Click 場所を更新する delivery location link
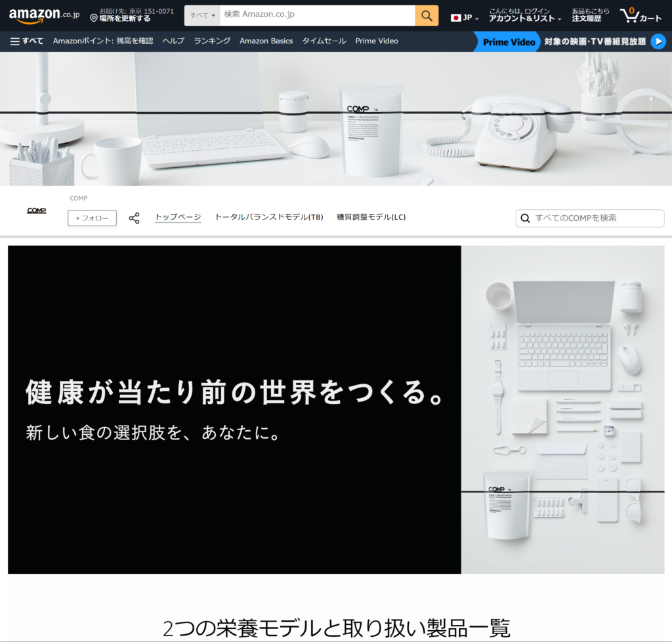Screen dimensions: 672x642 point(125,18)
